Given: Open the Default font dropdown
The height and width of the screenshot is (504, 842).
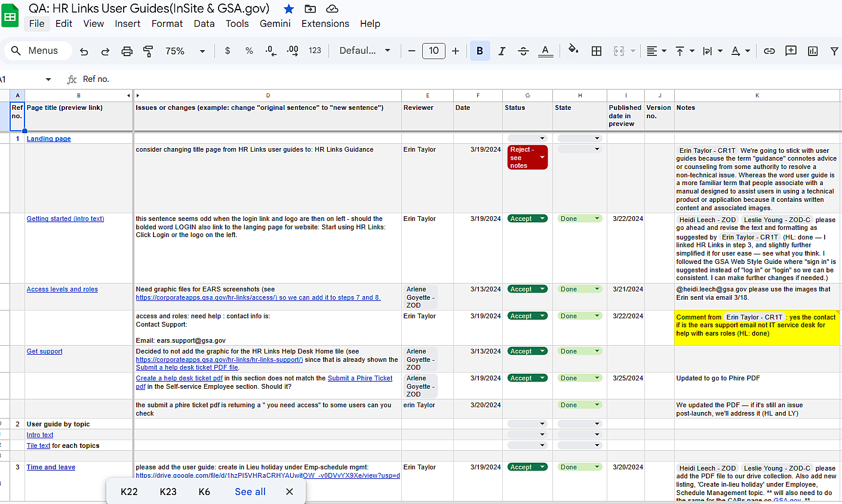Looking at the screenshot, I should (x=365, y=51).
